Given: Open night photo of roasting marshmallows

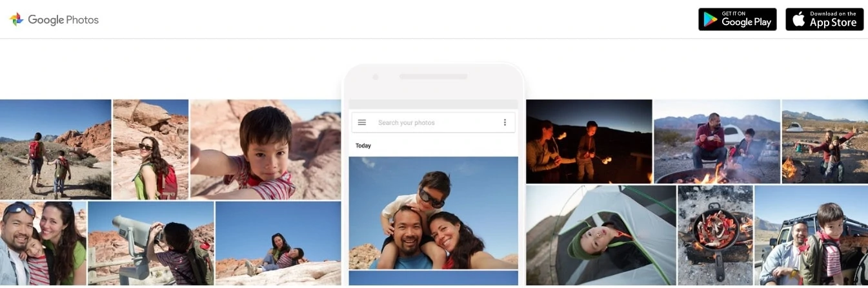Looking at the screenshot, I should pos(589,142).
